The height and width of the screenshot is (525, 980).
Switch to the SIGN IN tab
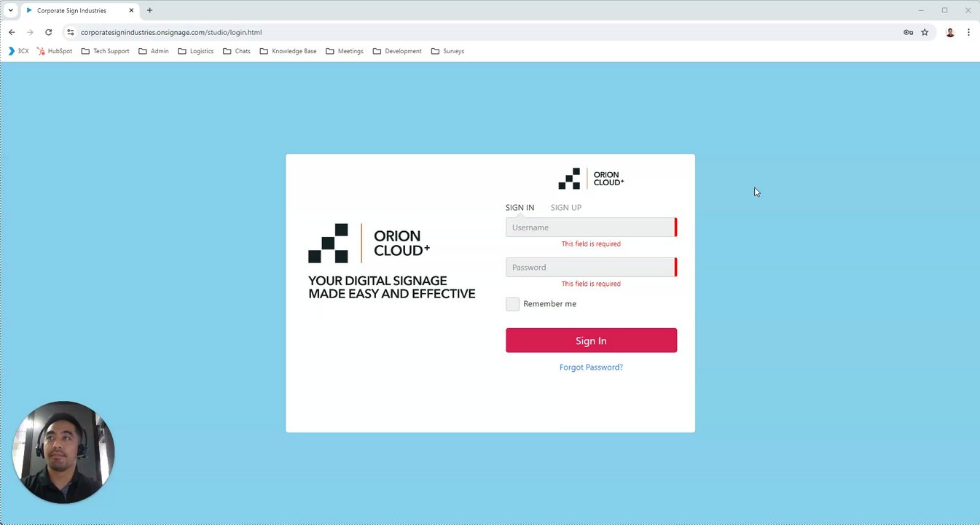click(x=520, y=208)
